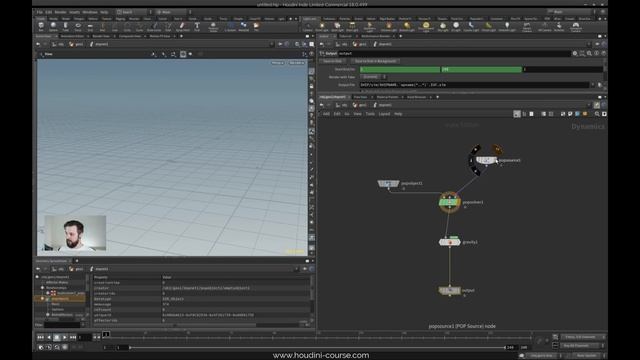
Task: Click the popobject1 node
Action: (x=388, y=184)
